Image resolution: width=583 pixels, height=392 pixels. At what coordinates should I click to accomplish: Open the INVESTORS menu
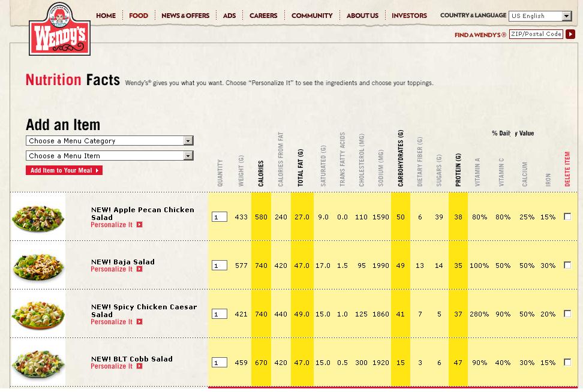pyautogui.click(x=409, y=16)
